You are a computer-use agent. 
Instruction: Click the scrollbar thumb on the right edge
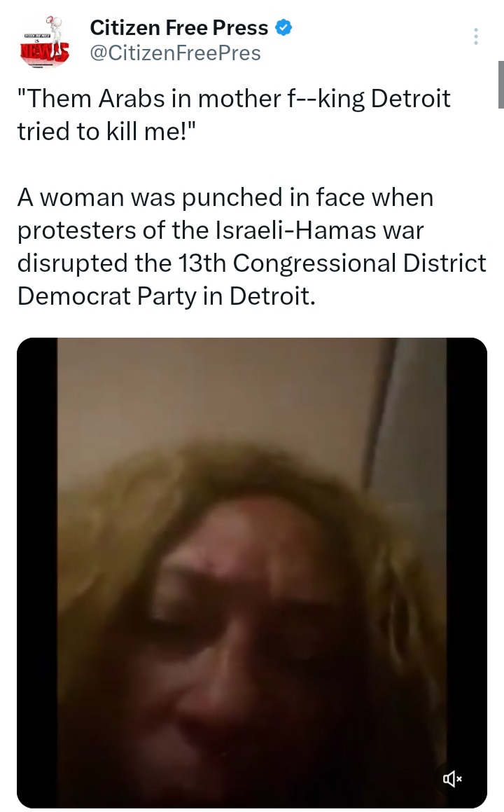(x=501, y=84)
